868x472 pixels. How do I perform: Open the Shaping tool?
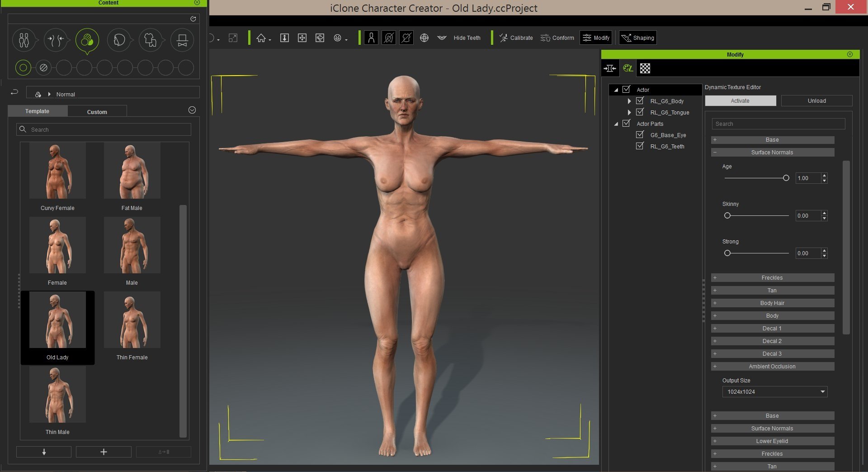tap(637, 38)
